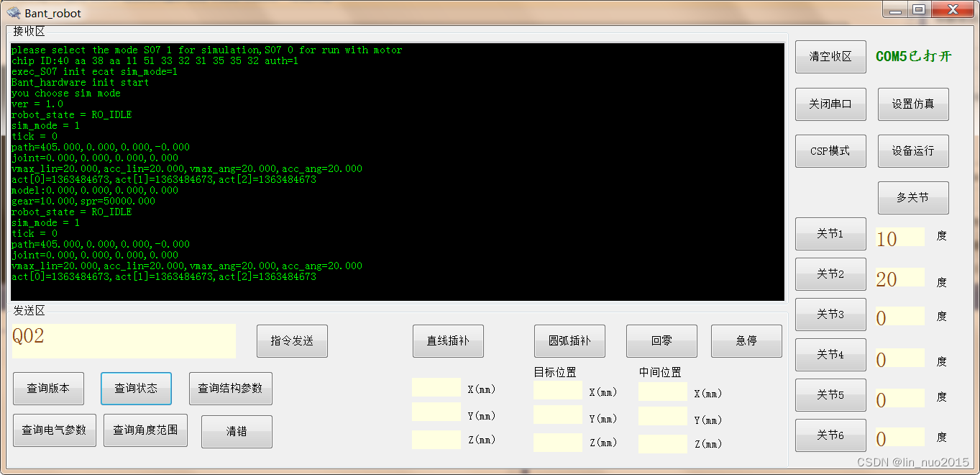Viewport: 980px width, 475px height.
Task: Click the 关节5 button
Action: [830, 395]
